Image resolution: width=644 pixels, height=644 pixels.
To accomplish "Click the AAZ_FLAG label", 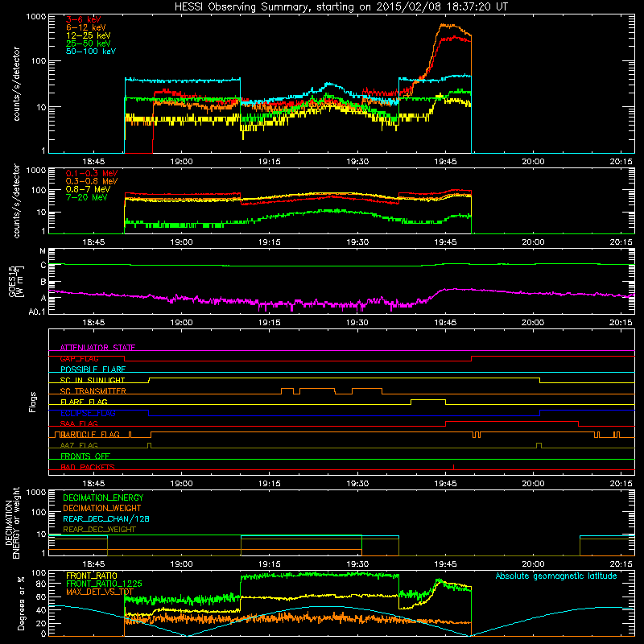I will pyautogui.click(x=79, y=445).
